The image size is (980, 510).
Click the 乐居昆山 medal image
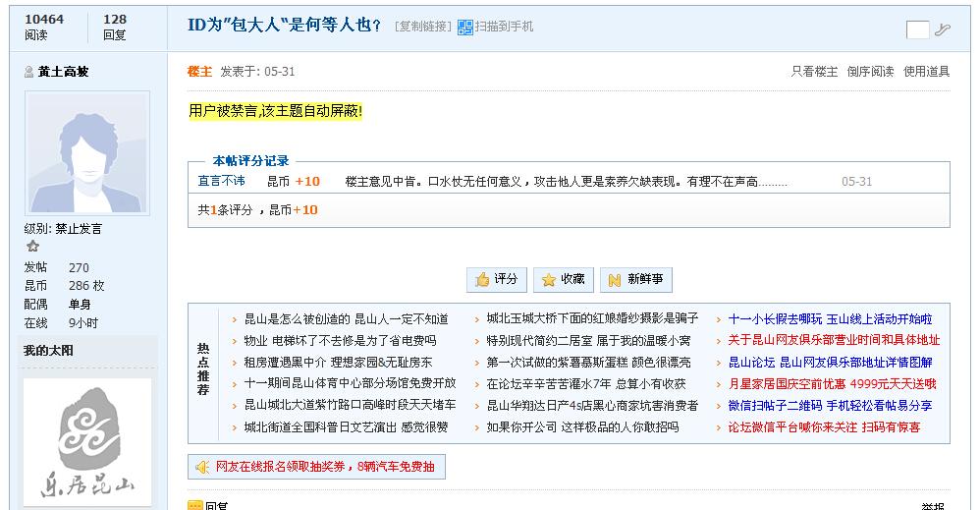[x=87, y=440]
